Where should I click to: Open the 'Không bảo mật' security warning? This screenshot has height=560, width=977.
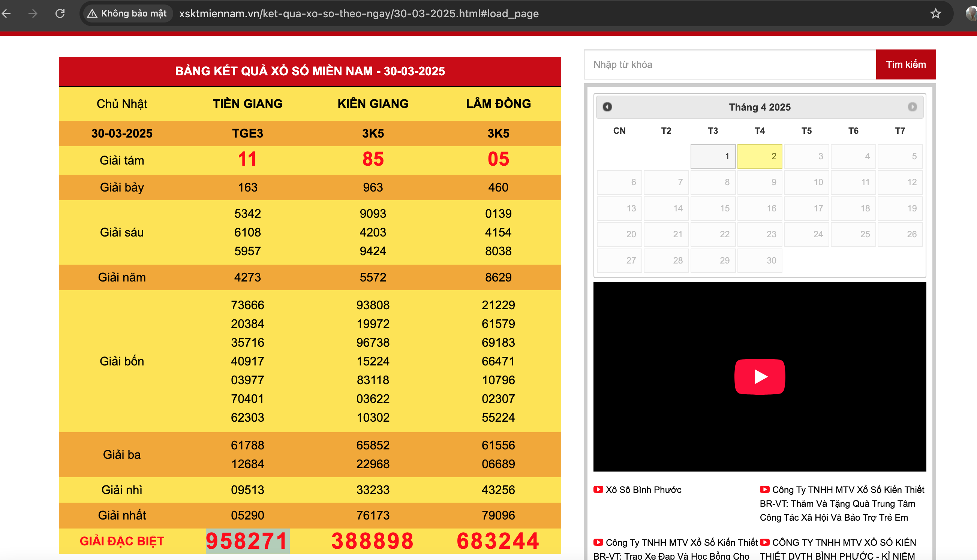(127, 14)
